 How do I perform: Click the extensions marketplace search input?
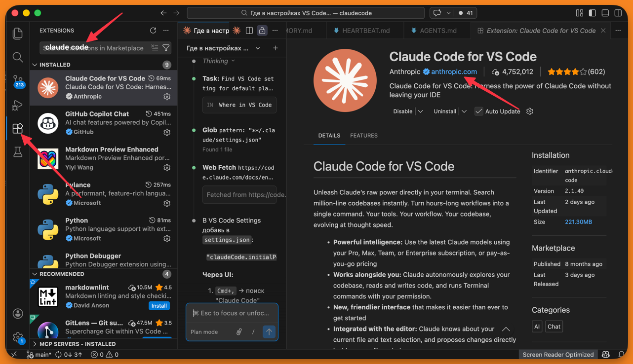[99, 48]
